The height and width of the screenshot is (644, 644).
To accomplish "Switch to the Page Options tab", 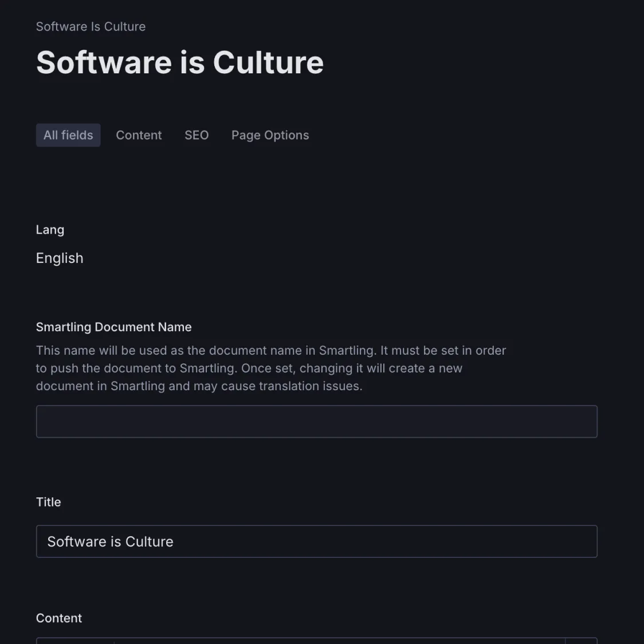I will click(x=270, y=135).
